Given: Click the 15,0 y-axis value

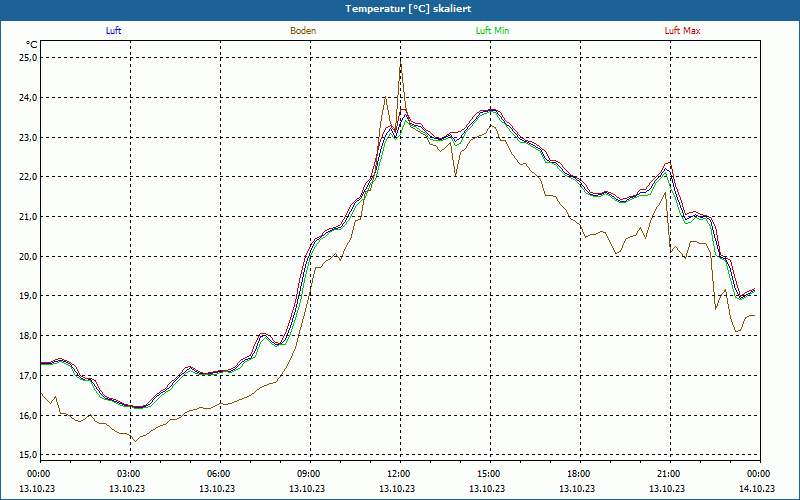Looking at the screenshot, I should point(29,455).
